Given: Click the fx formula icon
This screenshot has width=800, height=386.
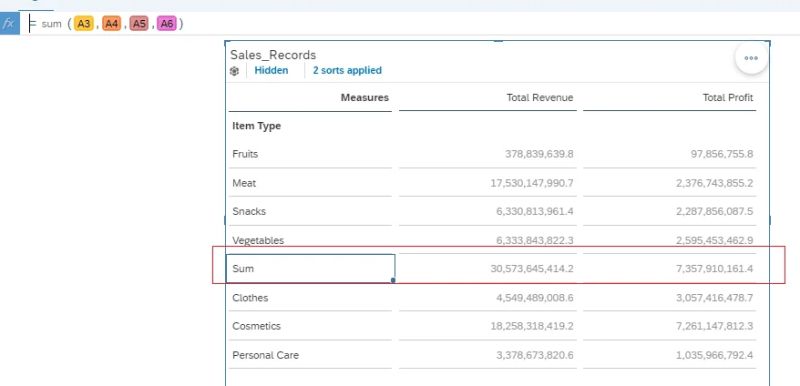Looking at the screenshot, I should (9, 24).
